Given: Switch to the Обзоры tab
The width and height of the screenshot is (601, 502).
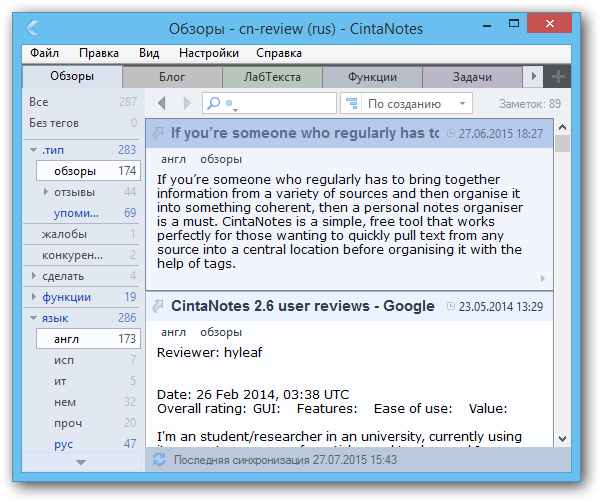Looking at the screenshot, I should [x=72, y=76].
